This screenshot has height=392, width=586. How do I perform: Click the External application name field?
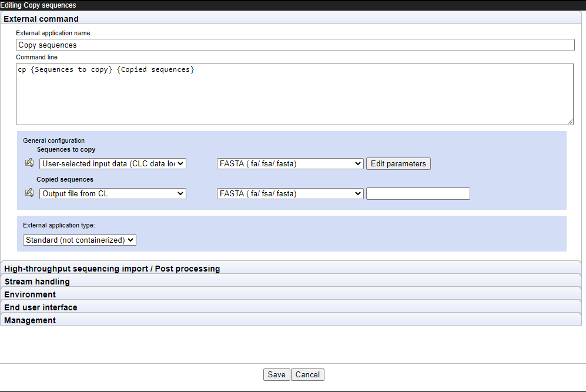pyautogui.click(x=294, y=45)
